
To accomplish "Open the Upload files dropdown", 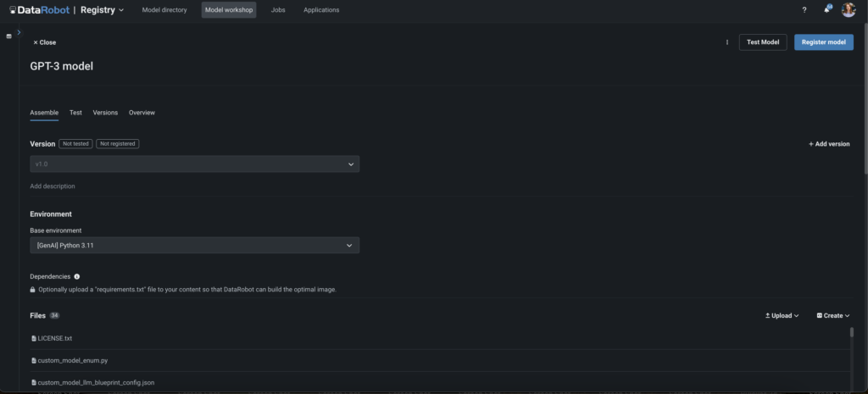I will click(x=782, y=315).
